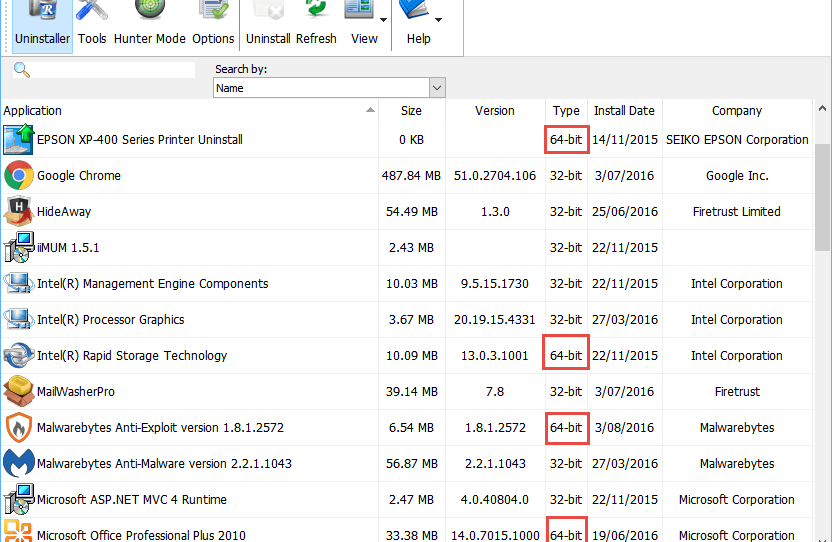Viewport: 832px width, 542px height.
Task: Click the 0 KB size cell
Action: 411,140
